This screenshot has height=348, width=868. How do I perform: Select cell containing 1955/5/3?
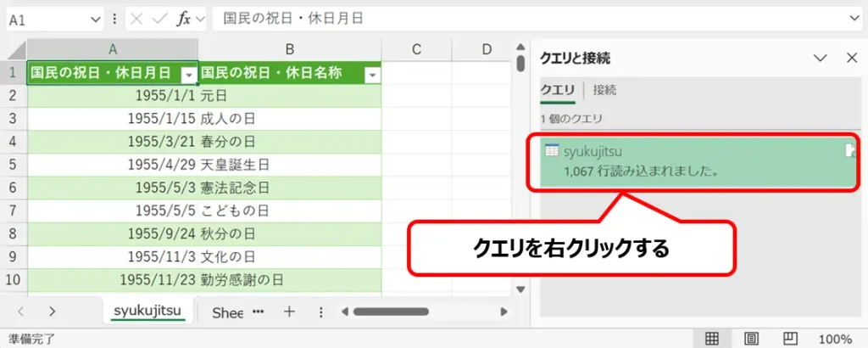(113, 188)
